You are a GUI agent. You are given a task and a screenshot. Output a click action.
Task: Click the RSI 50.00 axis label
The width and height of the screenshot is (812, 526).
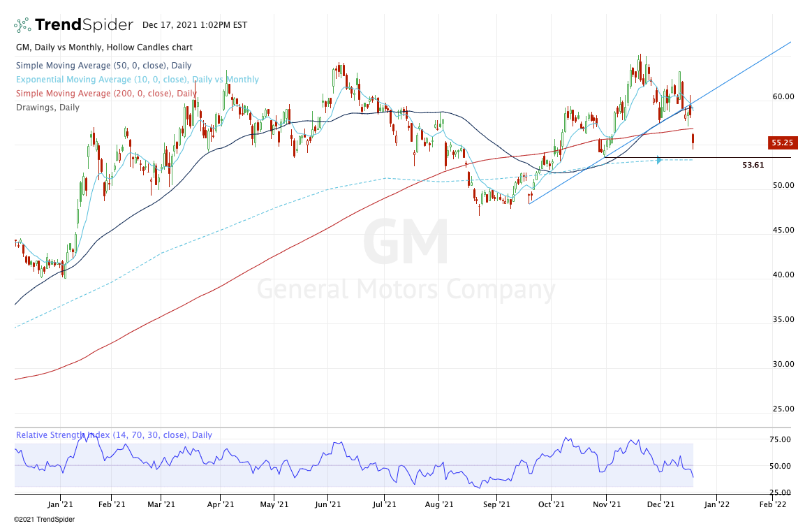780,466
